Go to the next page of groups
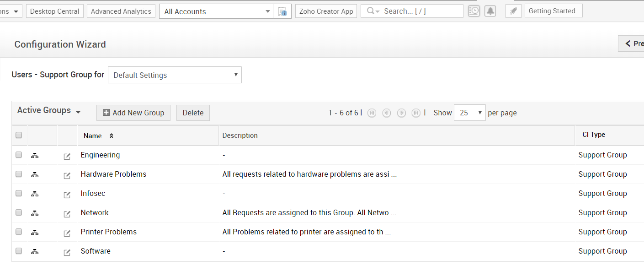 [x=401, y=113]
